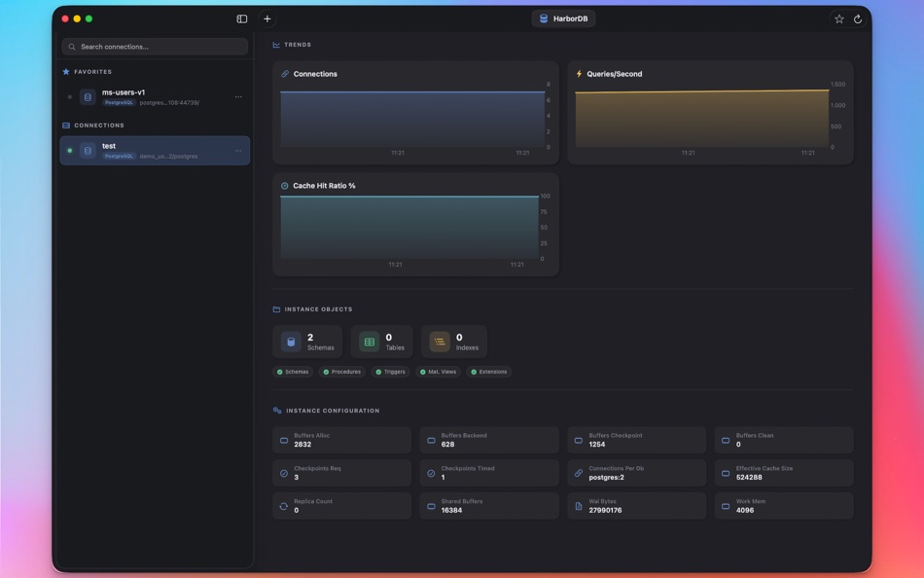This screenshot has width=924, height=578.
Task: Click the grid icon on the Tables stat card
Action: pyautogui.click(x=369, y=341)
